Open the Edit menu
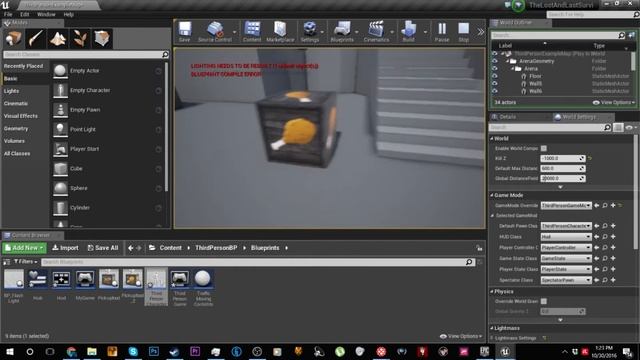Image resolution: width=640 pixels, height=360 pixels. 24,14
